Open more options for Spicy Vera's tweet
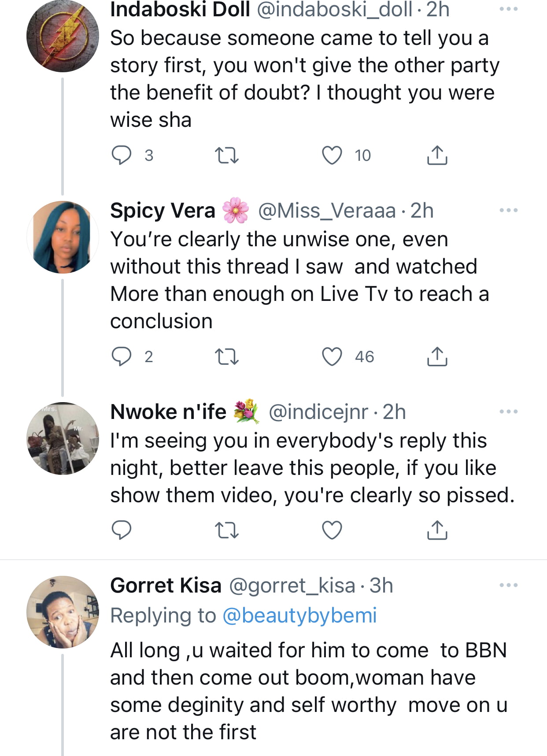The width and height of the screenshot is (547, 756). [x=509, y=210]
